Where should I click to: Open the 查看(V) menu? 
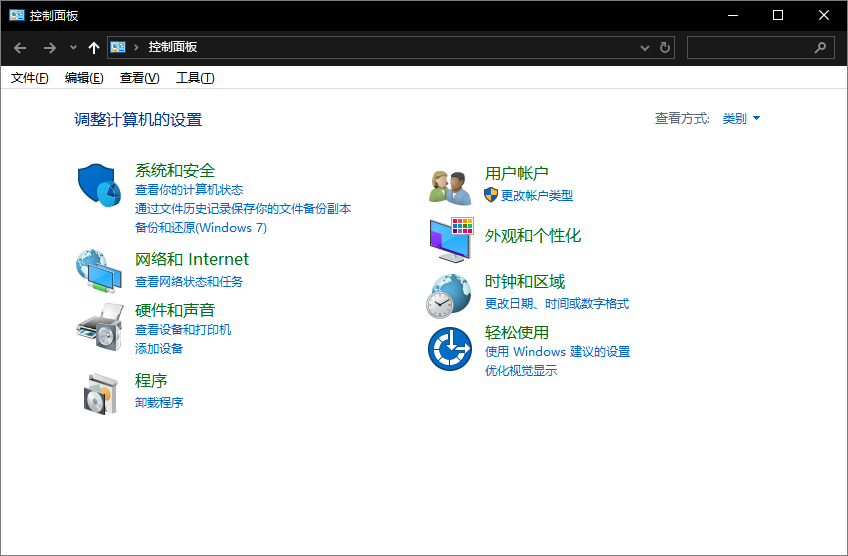(x=140, y=78)
